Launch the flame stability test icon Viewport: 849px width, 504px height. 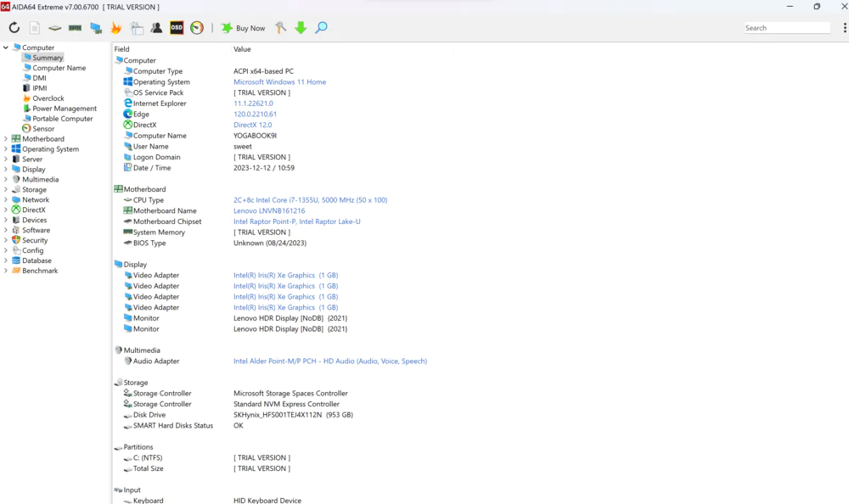click(x=115, y=28)
